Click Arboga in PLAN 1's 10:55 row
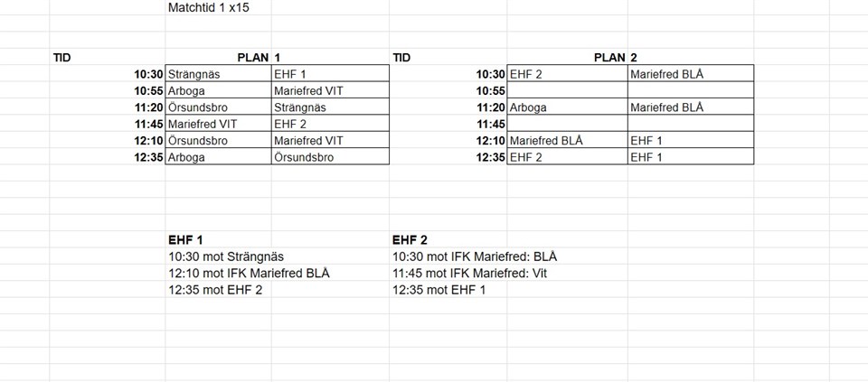This screenshot has width=868, height=382. [186, 90]
